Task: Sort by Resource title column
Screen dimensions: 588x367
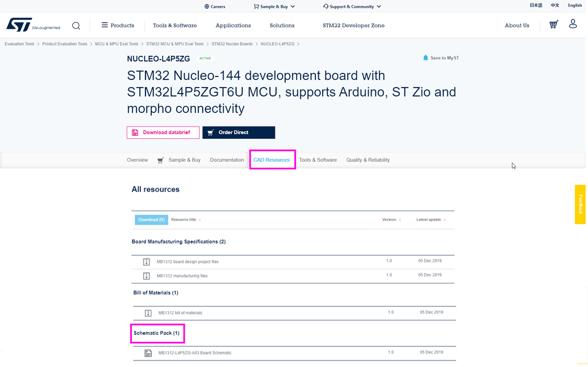Action: (186, 219)
